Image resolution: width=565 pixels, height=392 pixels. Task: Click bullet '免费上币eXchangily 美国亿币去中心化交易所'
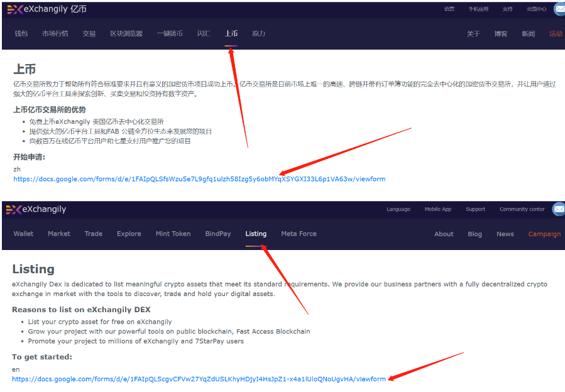coord(97,122)
